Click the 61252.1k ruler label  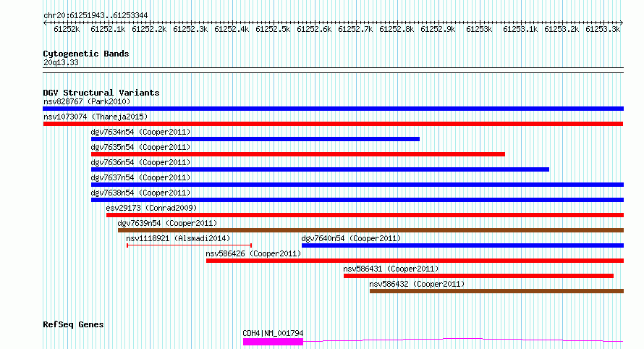(108, 29)
